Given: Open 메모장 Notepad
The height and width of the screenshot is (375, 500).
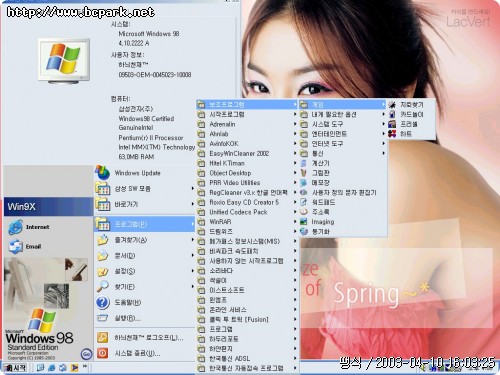Looking at the screenshot, I should [x=343, y=183].
